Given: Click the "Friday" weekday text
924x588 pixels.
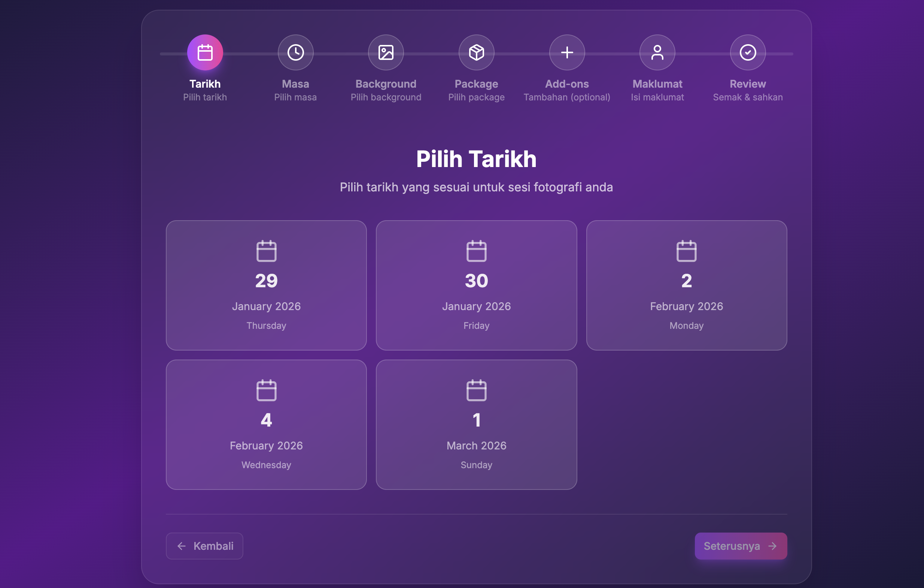Looking at the screenshot, I should [476, 325].
